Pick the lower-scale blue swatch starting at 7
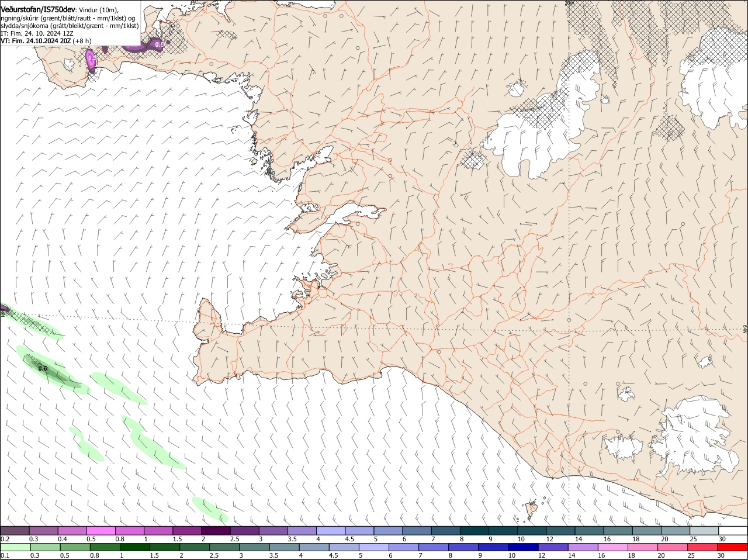The height and width of the screenshot is (560, 748). point(434,547)
